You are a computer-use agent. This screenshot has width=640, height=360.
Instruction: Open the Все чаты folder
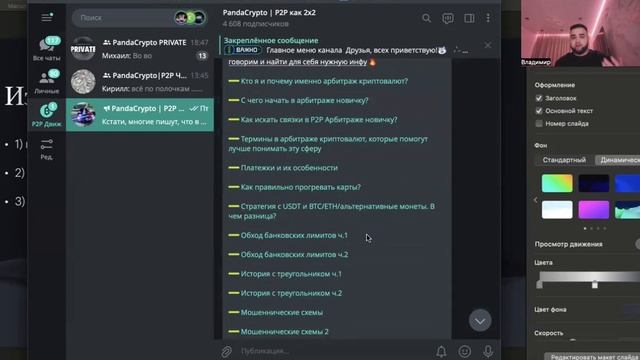coord(47,49)
